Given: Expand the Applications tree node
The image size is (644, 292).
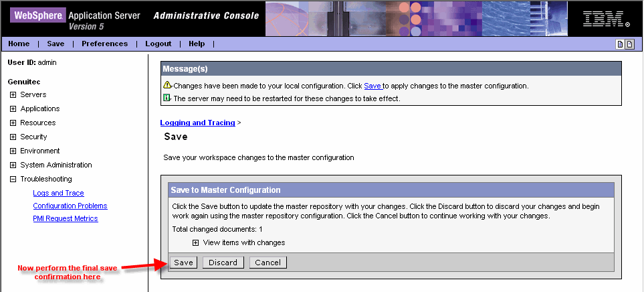Looking at the screenshot, I should (x=13, y=109).
